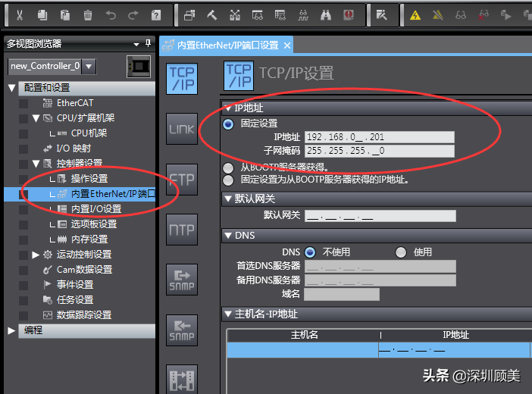Image resolution: width=532 pixels, height=394 pixels.
Task: Click the Copy icon in toolbar
Action: click(x=42, y=15)
